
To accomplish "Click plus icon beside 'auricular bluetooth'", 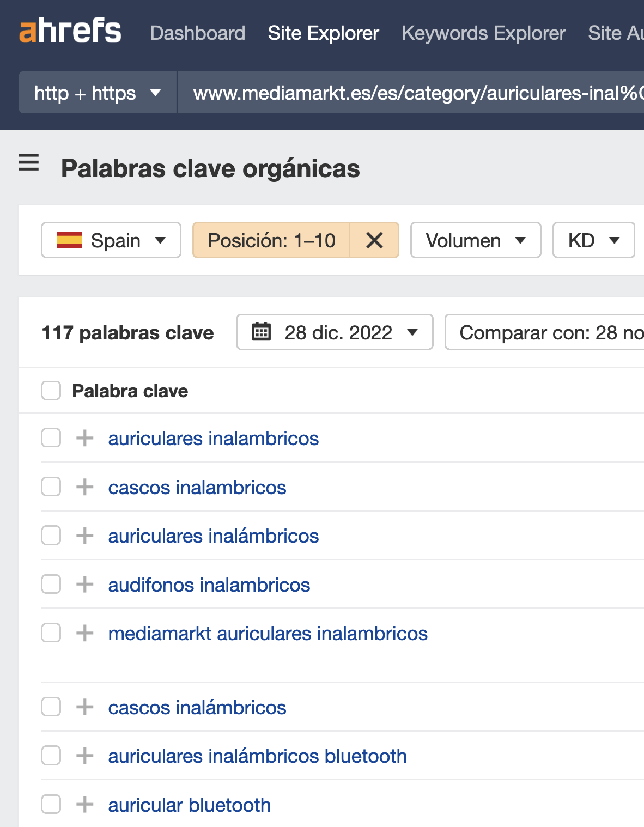I will (84, 805).
